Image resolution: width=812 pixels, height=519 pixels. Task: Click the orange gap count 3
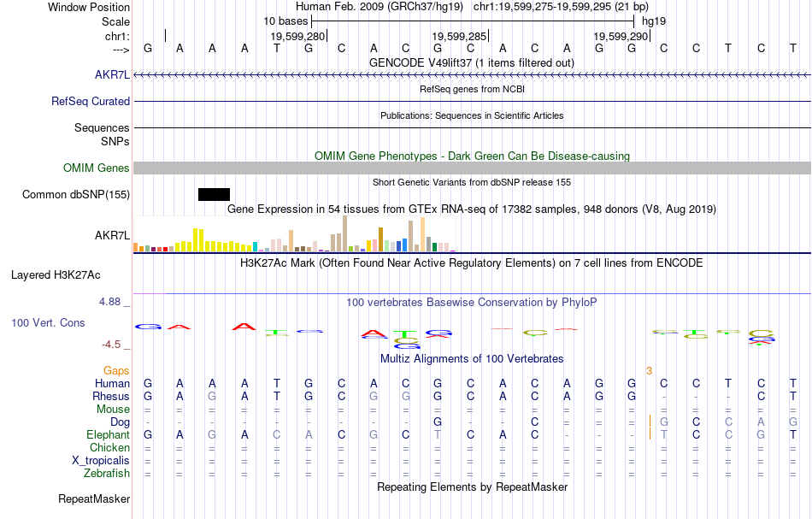649,371
